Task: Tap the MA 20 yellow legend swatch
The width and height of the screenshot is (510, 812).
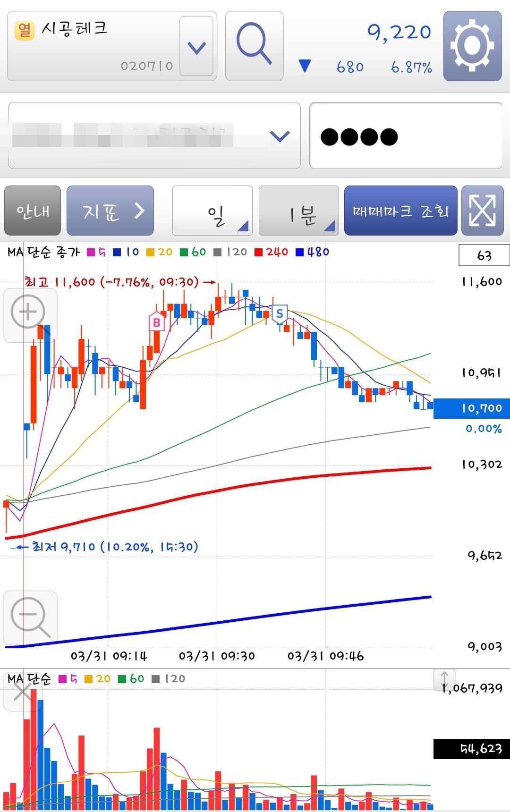Action: pyautogui.click(x=151, y=253)
